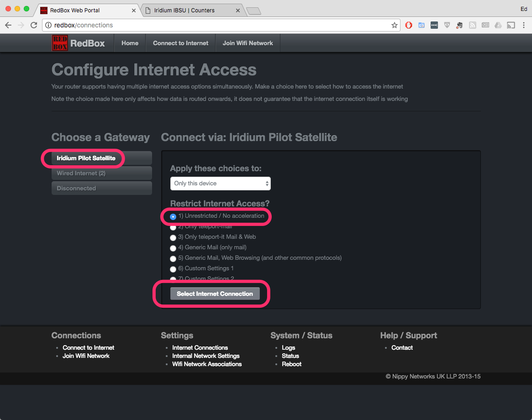The width and height of the screenshot is (532, 420).
Task: Select Generic Mail, Web Browsing radio
Action: click(x=173, y=258)
